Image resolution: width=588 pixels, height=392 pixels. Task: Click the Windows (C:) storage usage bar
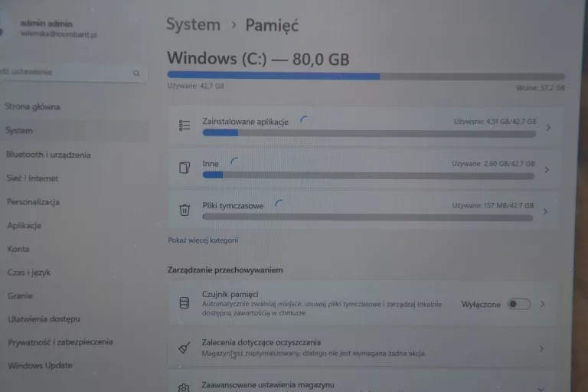point(366,76)
